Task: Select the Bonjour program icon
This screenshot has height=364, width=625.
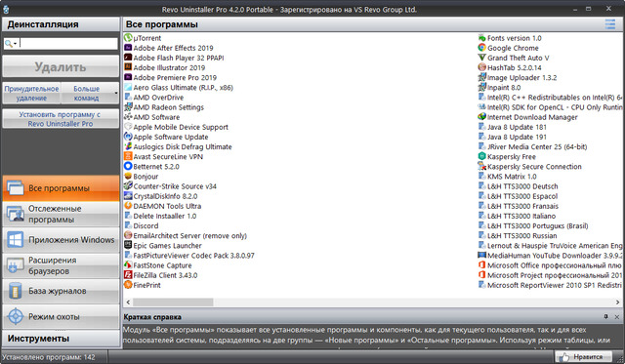Action: (x=128, y=176)
